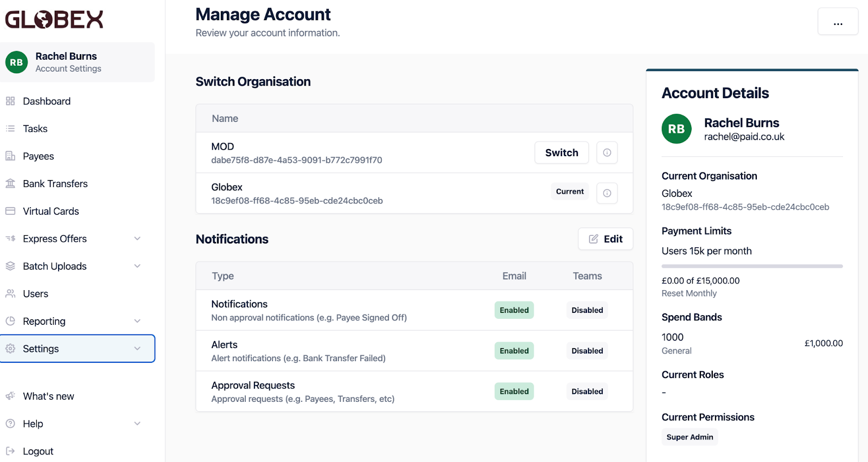Switch to the MOD organisation
Image resolution: width=868 pixels, height=462 pixels.
[561, 153]
